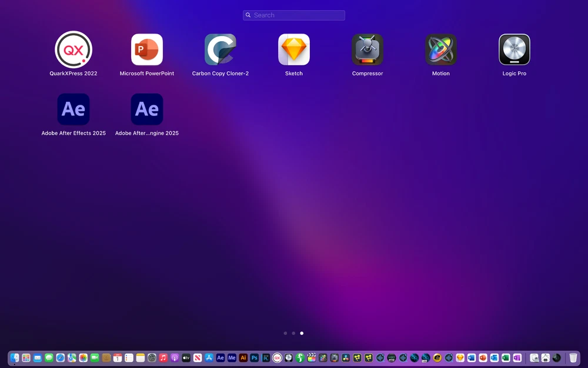Open the Motion app
Screen dimensions: 588x368
441,50
